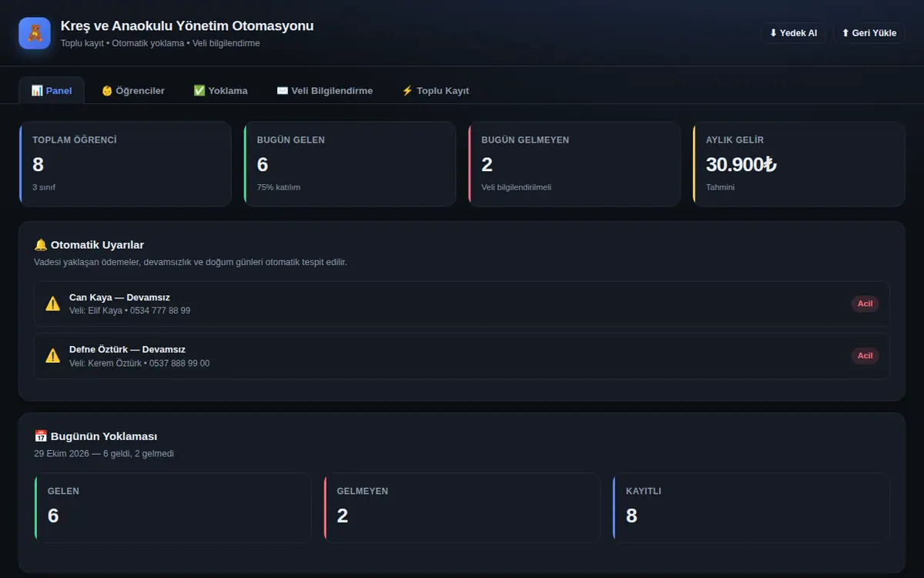
Task: Click the "3 sınıf" text
Action: (44, 187)
